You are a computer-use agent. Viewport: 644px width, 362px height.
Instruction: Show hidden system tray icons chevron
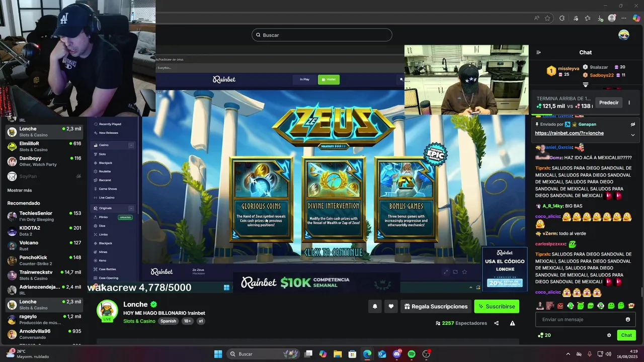click(568, 354)
